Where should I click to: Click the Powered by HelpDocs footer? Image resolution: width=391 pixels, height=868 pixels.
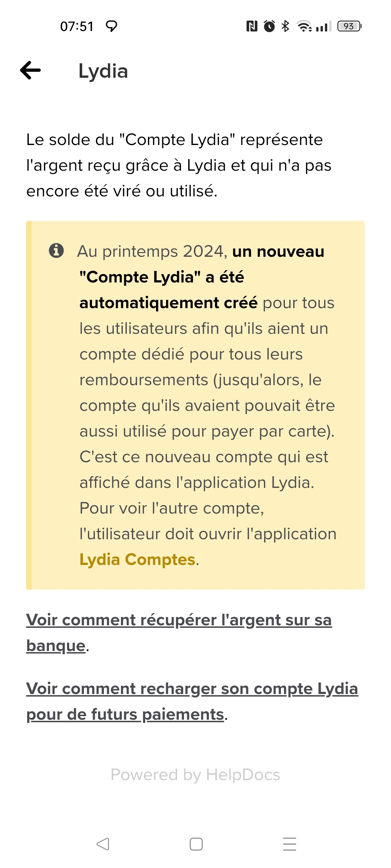[195, 775]
